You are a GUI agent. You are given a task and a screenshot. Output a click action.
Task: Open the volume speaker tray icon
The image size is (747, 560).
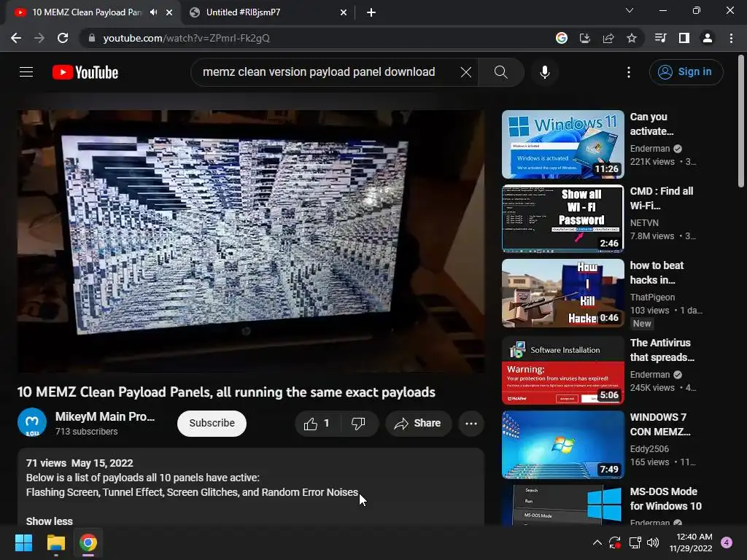[x=653, y=542]
